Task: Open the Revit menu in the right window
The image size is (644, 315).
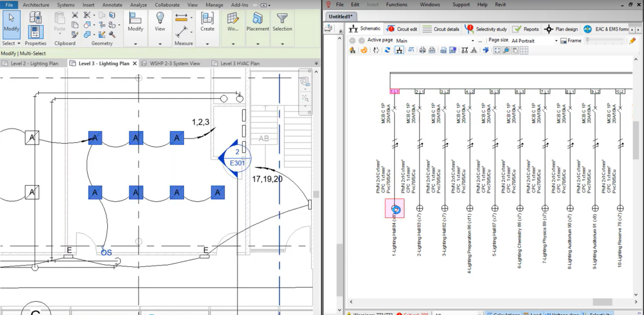Action: pos(500,5)
